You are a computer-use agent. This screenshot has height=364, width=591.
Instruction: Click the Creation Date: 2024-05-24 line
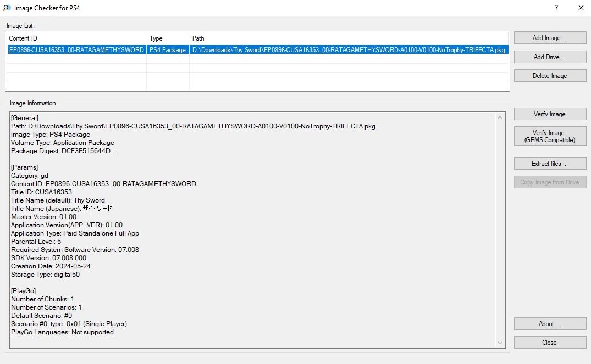click(51, 266)
